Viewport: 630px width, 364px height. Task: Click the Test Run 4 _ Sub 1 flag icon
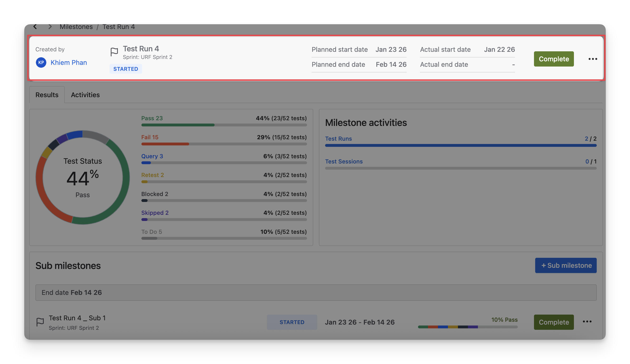pos(40,322)
